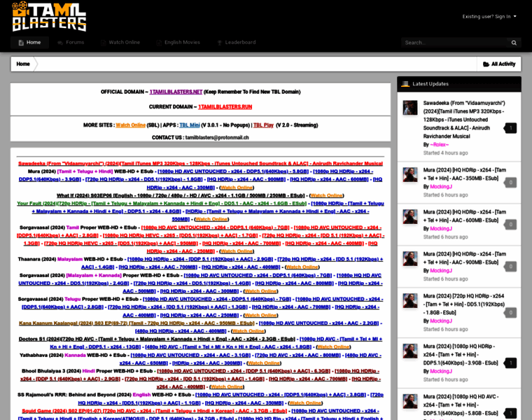532x420 pixels.
Task: Click the search magnifier icon
Action: click(x=514, y=43)
